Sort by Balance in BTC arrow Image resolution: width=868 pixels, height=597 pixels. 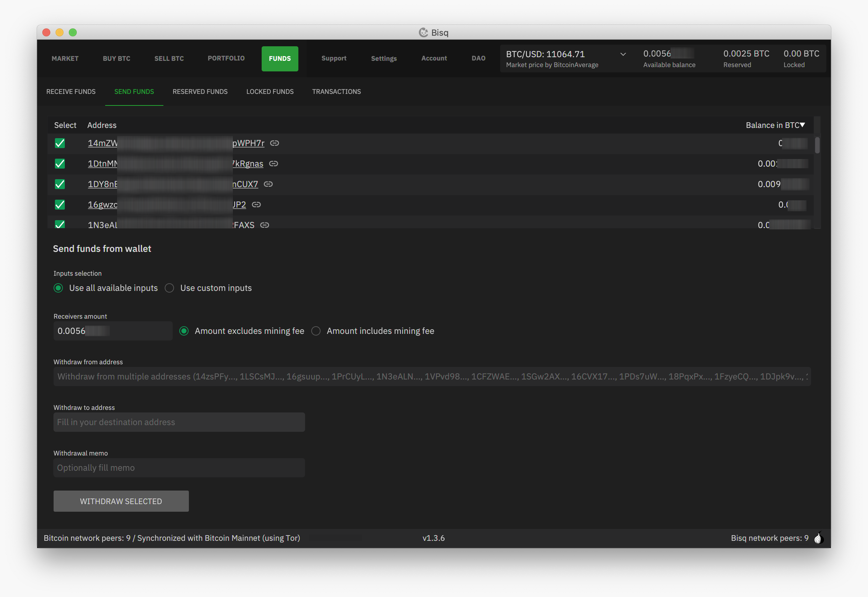tap(802, 125)
